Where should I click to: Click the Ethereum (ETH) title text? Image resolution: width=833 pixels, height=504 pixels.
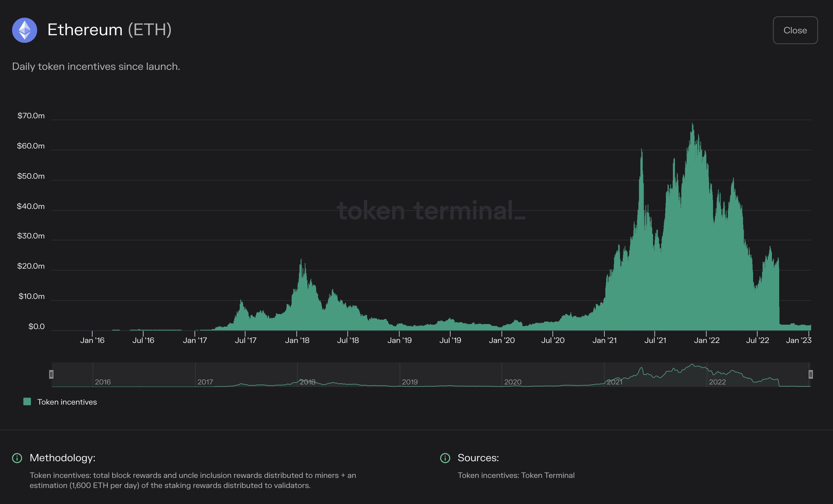click(109, 30)
